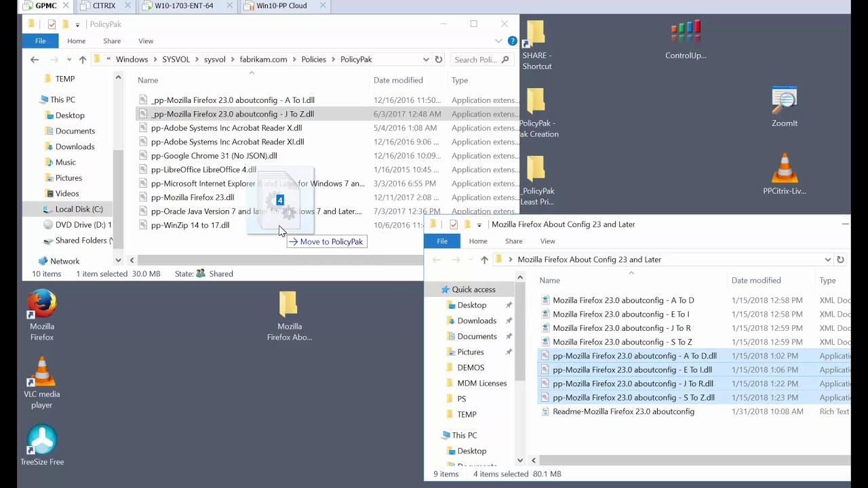The image size is (868, 488).
Task: Select Readme-Mozilla Firefox 23.0 aboutconfig file
Action: 623,411
